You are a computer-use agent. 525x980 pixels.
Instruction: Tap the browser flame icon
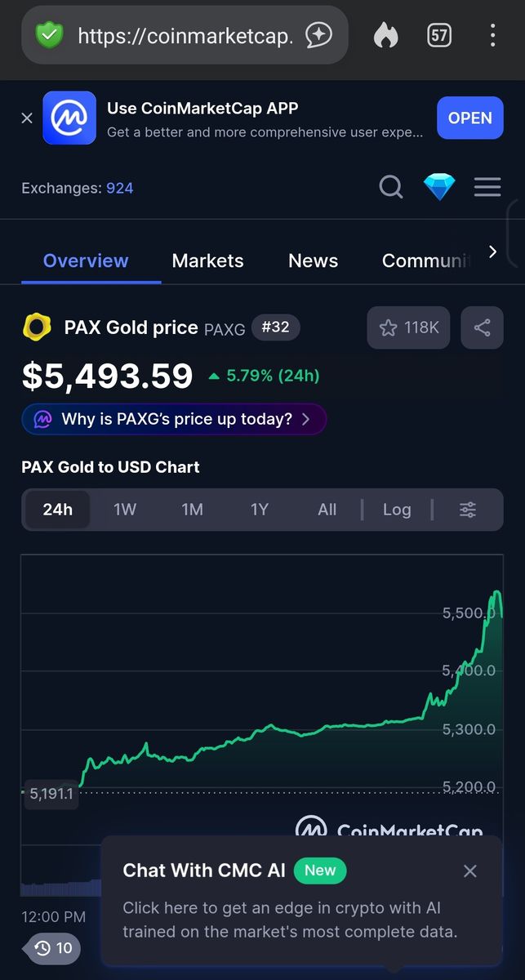(x=385, y=35)
